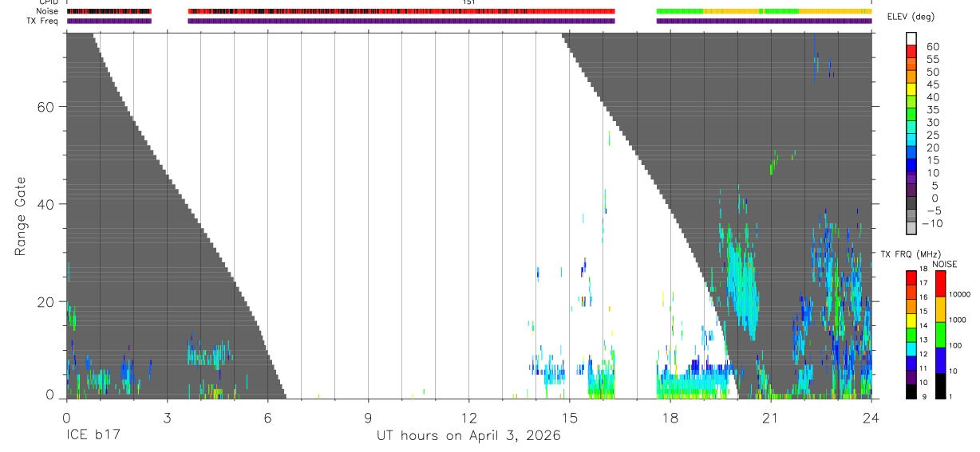Click the red top swatch of NOISE colorbar

click(x=941, y=283)
